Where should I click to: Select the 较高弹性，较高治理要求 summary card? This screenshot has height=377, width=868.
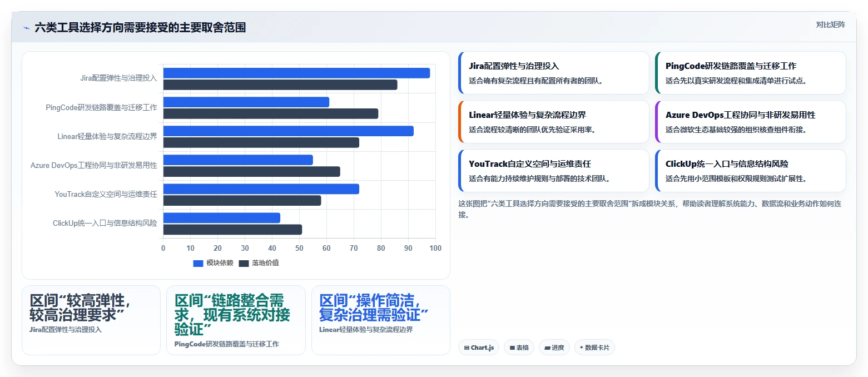(91, 320)
